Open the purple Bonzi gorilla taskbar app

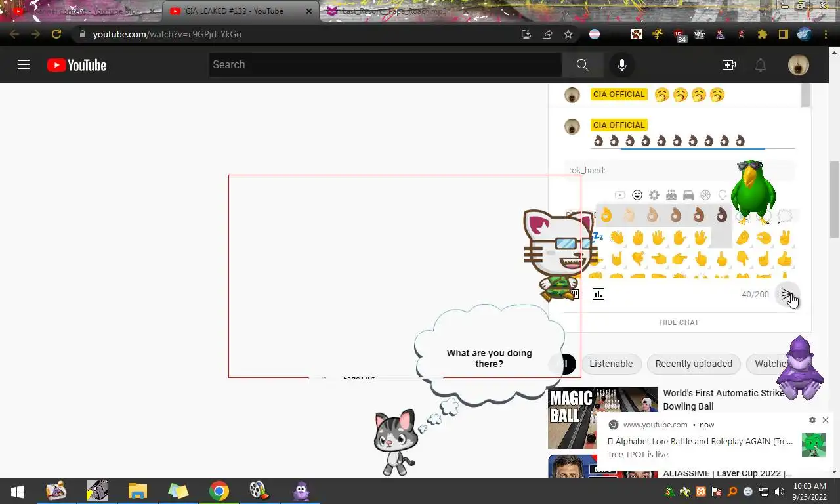coord(301,491)
